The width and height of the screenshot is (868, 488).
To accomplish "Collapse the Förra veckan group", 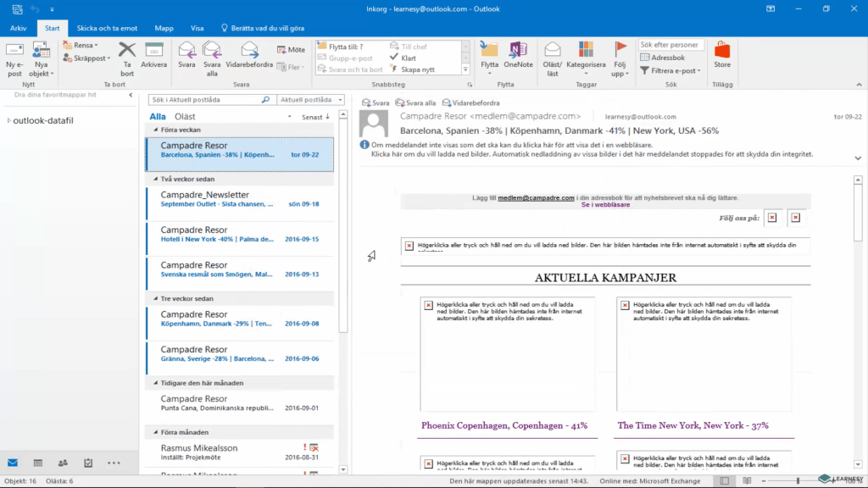I will coord(156,130).
